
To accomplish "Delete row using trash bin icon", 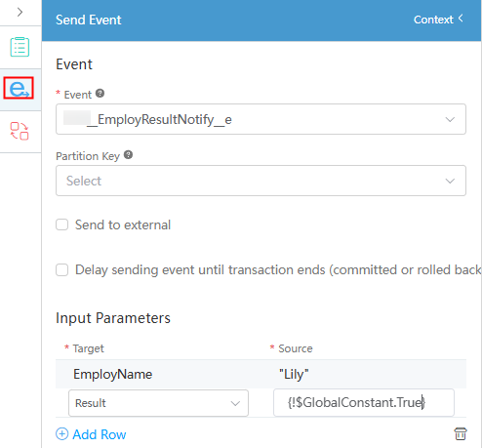I will [461, 433].
